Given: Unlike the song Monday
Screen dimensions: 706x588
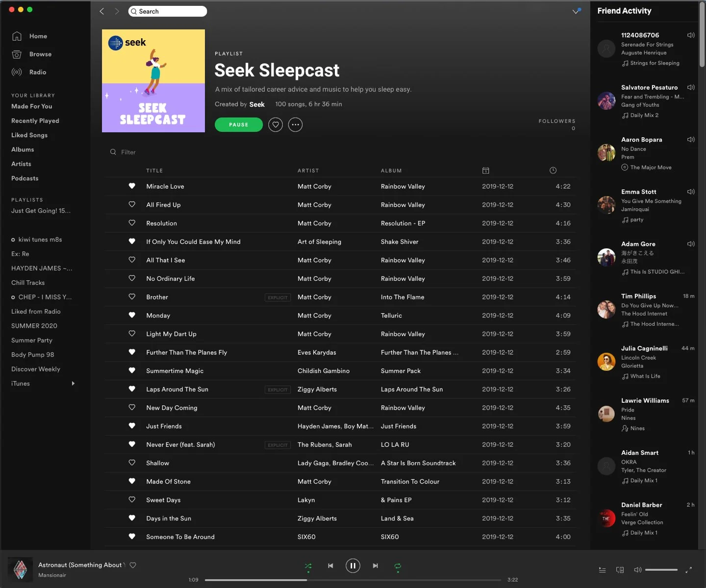Looking at the screenshot, I should pyautogui.click(x=132, y=316).
